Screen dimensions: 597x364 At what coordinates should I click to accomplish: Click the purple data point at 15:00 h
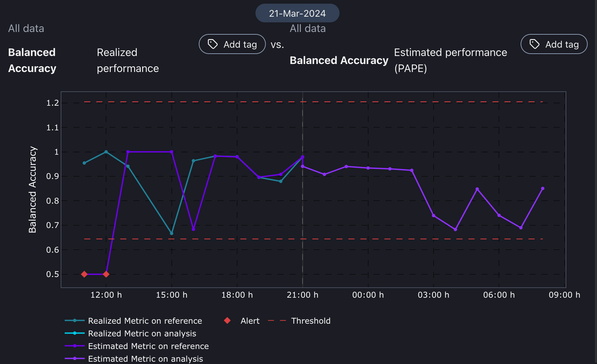171,151
